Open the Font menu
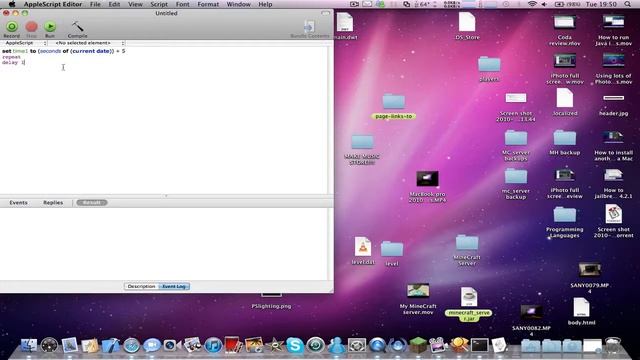Image resolution: width=640 pixels, height=360 pixels. point(182,4)
